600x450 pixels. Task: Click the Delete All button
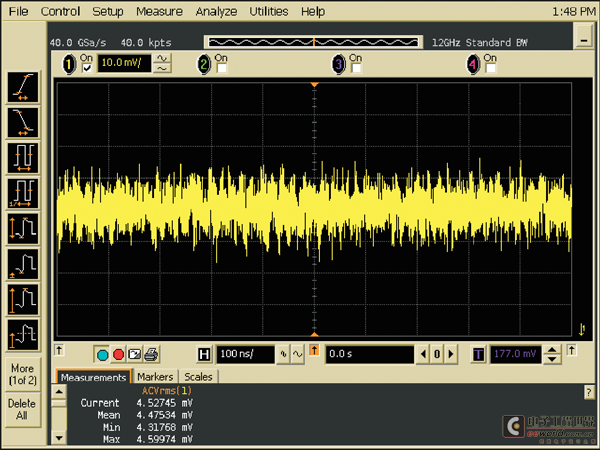click(x=22, y=409)
